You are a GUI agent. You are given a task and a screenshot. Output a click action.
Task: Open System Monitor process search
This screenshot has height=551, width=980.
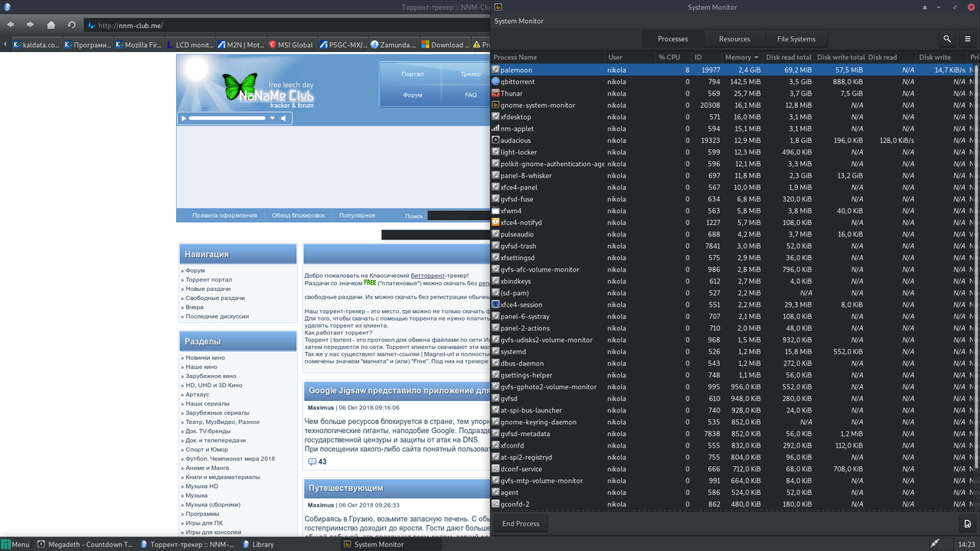(947, 39)
